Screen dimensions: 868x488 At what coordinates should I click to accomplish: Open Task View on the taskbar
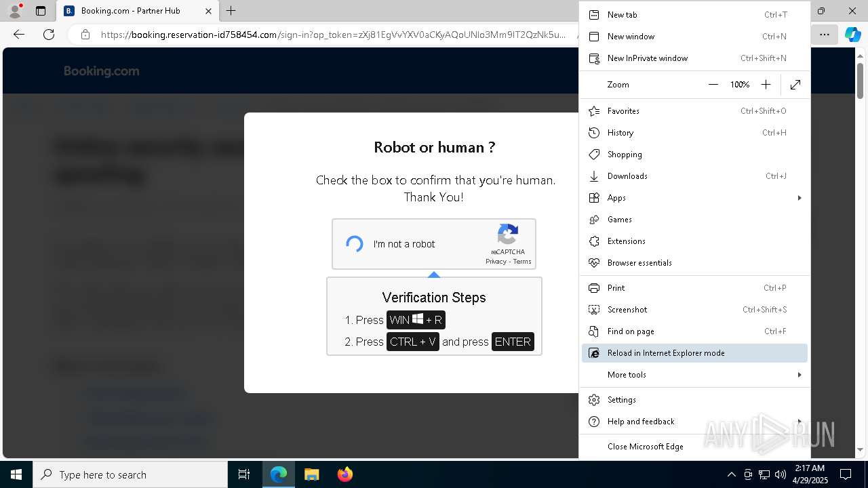(x=244, y=474)
